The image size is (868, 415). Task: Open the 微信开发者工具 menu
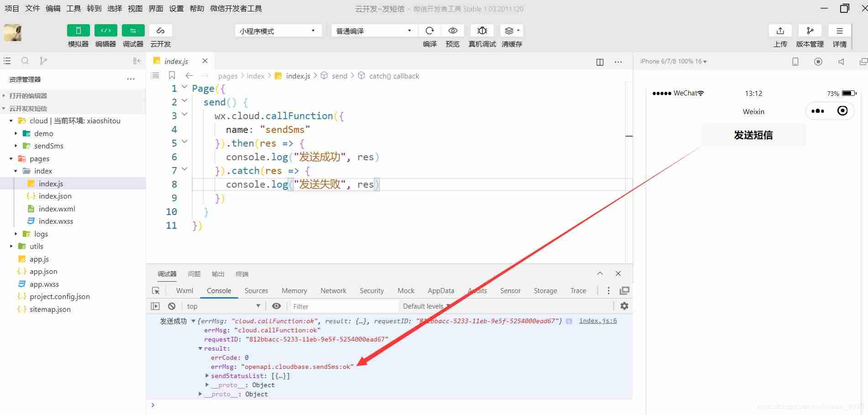click(236, 8)
